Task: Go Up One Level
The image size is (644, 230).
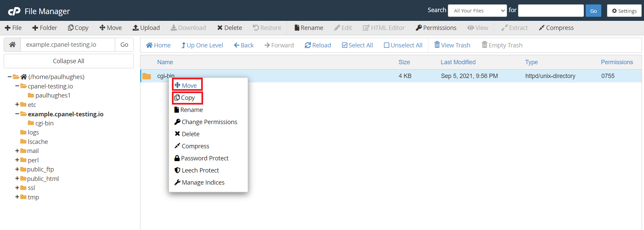Action: coord(202,45)
